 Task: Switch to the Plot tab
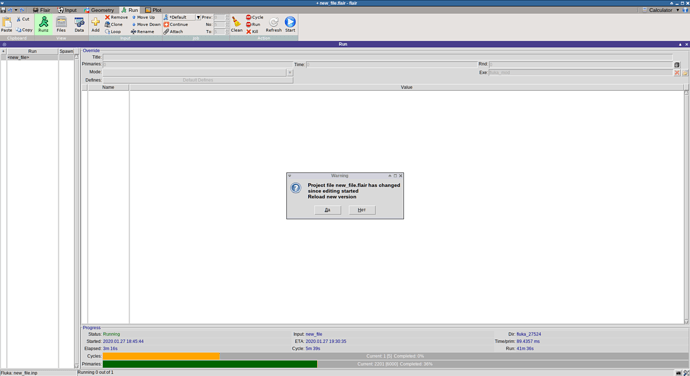(153, 10)
